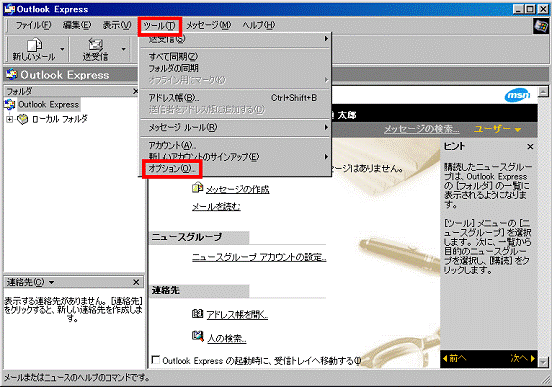The image size is (552, 387).
Task: Go to previous tip with 前へ
Action: pos(454,358)
